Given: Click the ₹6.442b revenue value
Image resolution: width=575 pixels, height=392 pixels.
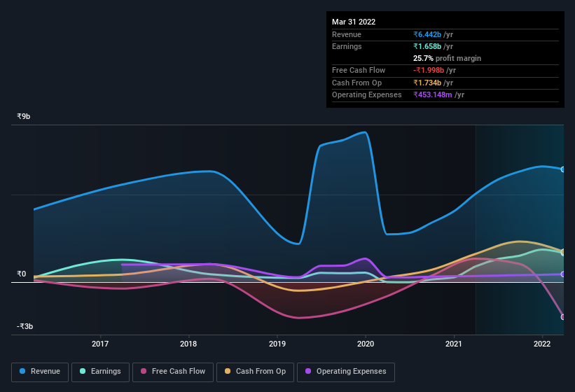Looking at the screenshot, I should pos(427,34).
